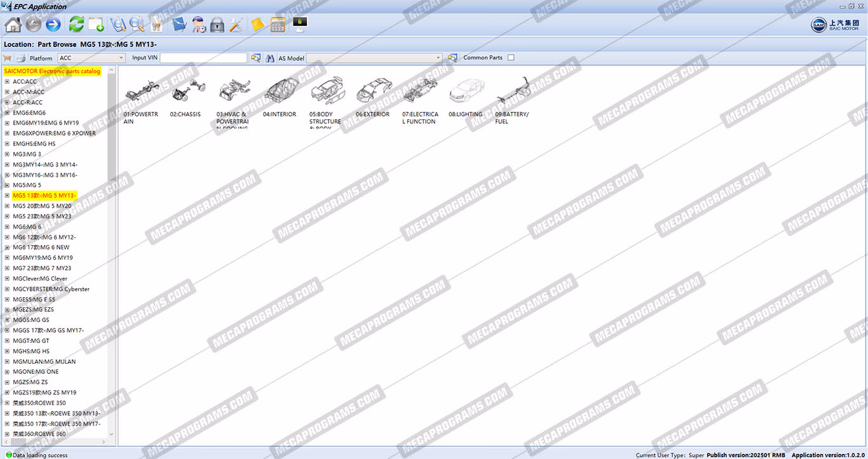Click the gray Back arrow button

coord(34,25)
